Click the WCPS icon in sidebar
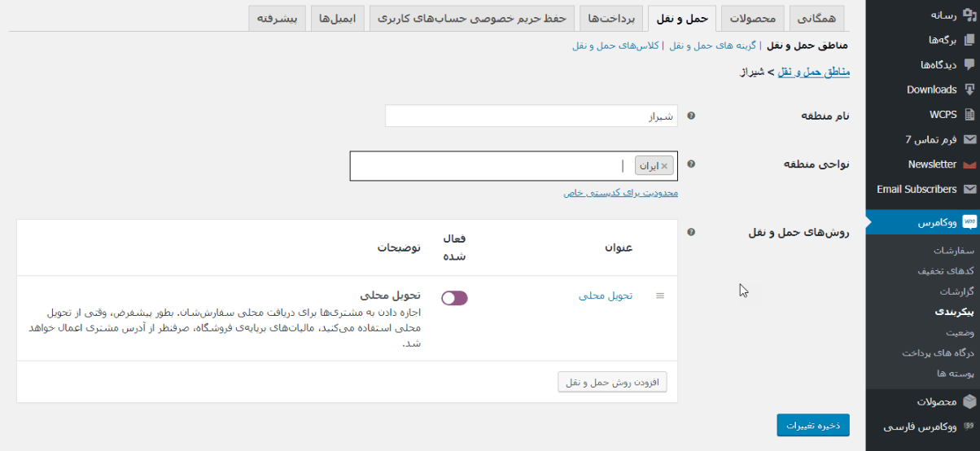 [x=969, y=115]
